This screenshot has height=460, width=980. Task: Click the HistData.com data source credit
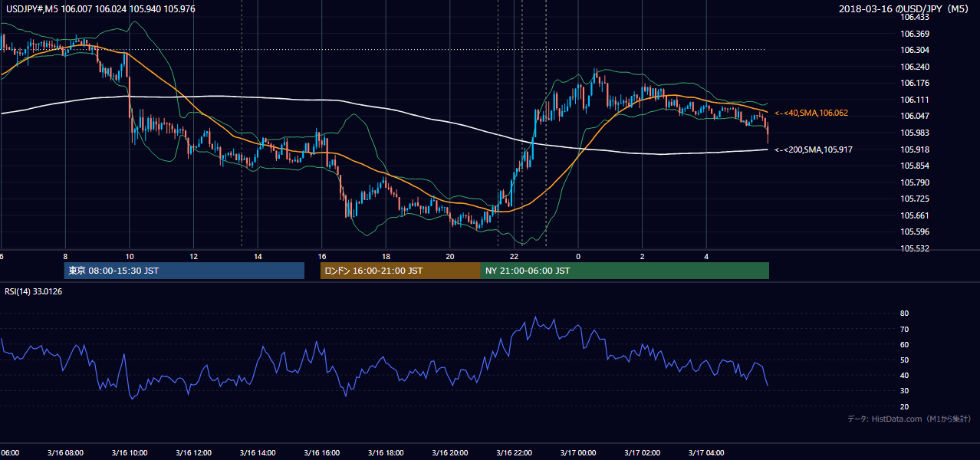click(909, 419)
